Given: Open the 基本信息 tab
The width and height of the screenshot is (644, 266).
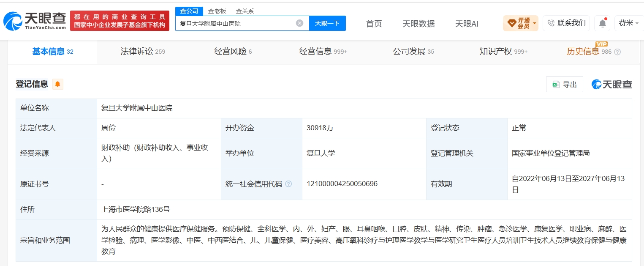Looking at the screenshot, I should click(53, 52).
